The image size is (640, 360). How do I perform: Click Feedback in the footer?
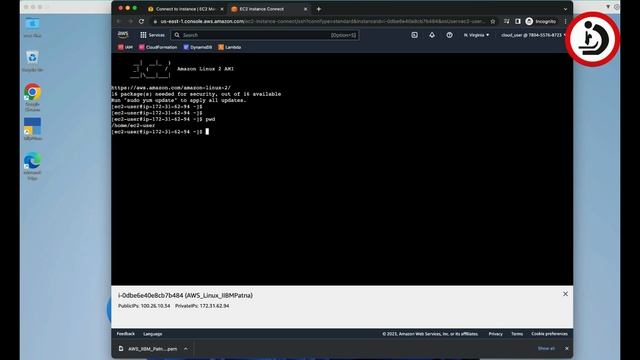(126, 334)
